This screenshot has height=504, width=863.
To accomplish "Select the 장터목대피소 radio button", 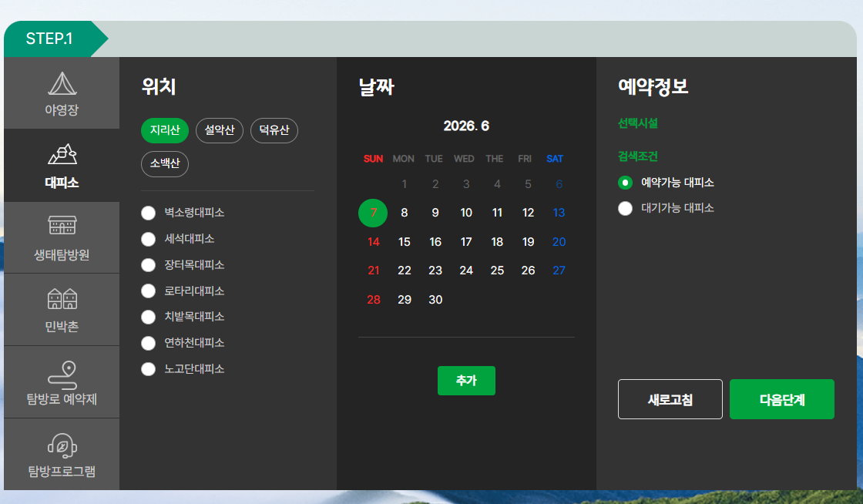I will click(148, 265).
